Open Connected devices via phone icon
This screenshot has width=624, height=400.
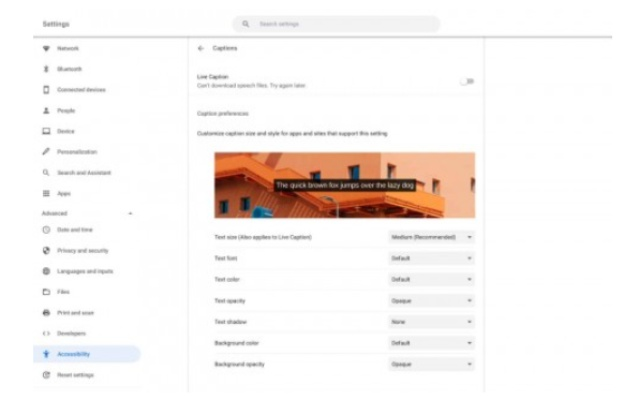[47, 90]
